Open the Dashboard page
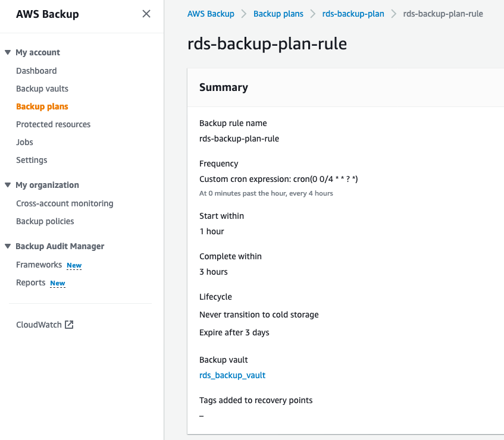The height and width of the screenshot is (440, 504). pos(36,71)
